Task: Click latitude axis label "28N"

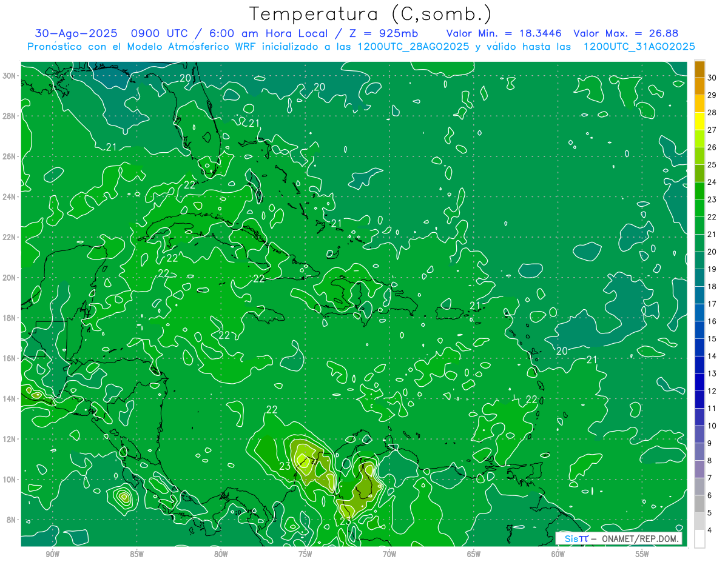Action: (10, 116)
